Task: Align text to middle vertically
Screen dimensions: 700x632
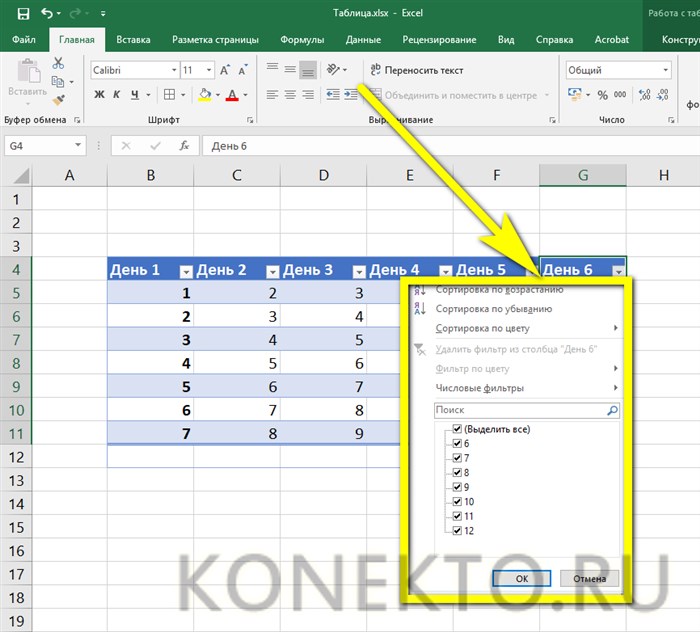Action: [x=290, y=69]
